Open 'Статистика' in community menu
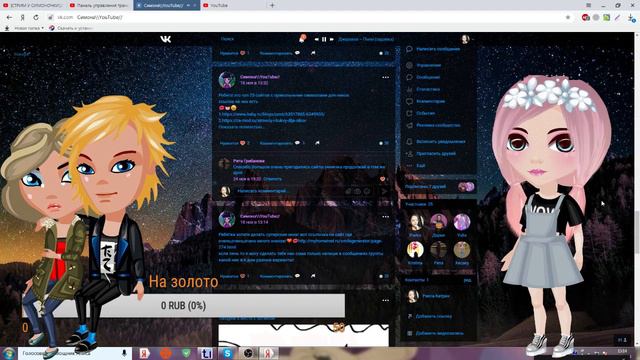The width and height of the screenshot is (640, 360). coord(428,89)
